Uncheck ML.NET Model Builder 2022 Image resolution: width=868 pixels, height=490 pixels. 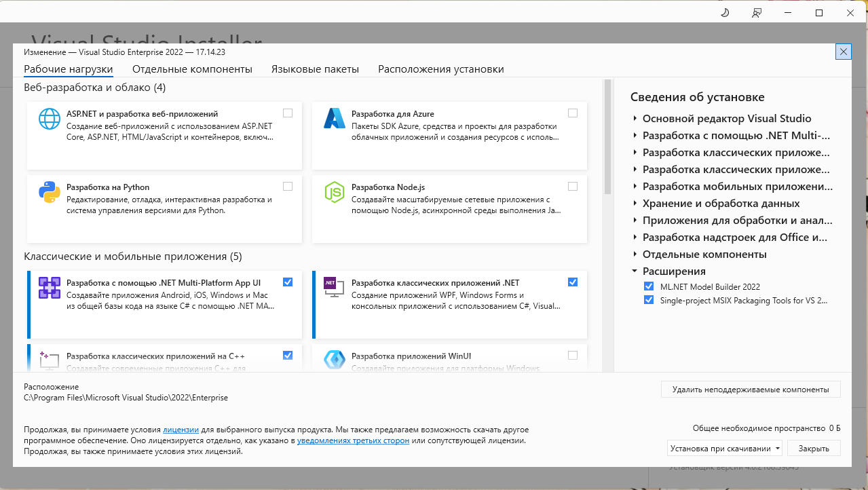(649, 286)
